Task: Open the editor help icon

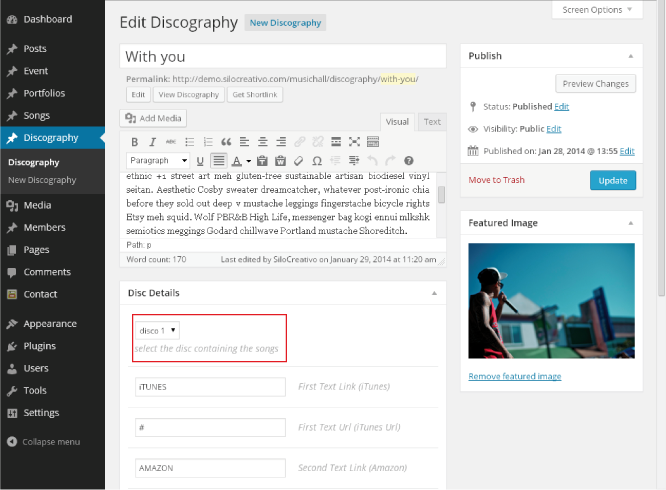Action: [x=409, y=161]
